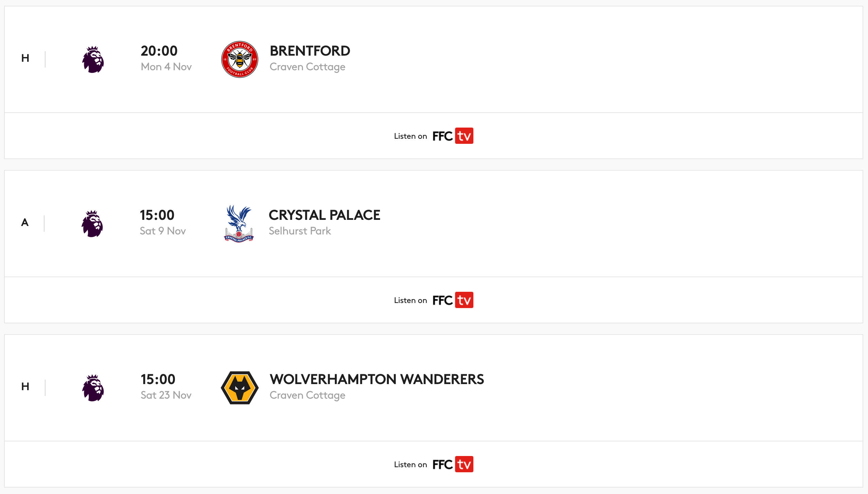
Task: Click the Crystal Palace eagle crest
Action: [x=239, y=224]
